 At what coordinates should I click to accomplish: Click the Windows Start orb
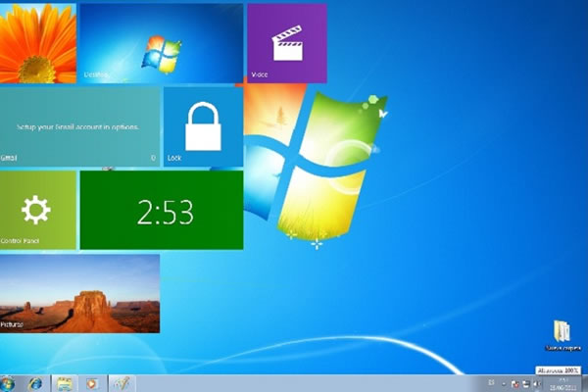7,384
